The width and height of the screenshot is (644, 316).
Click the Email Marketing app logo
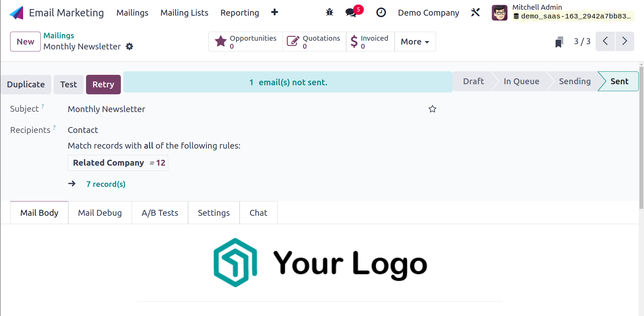(x=16, y=13)
